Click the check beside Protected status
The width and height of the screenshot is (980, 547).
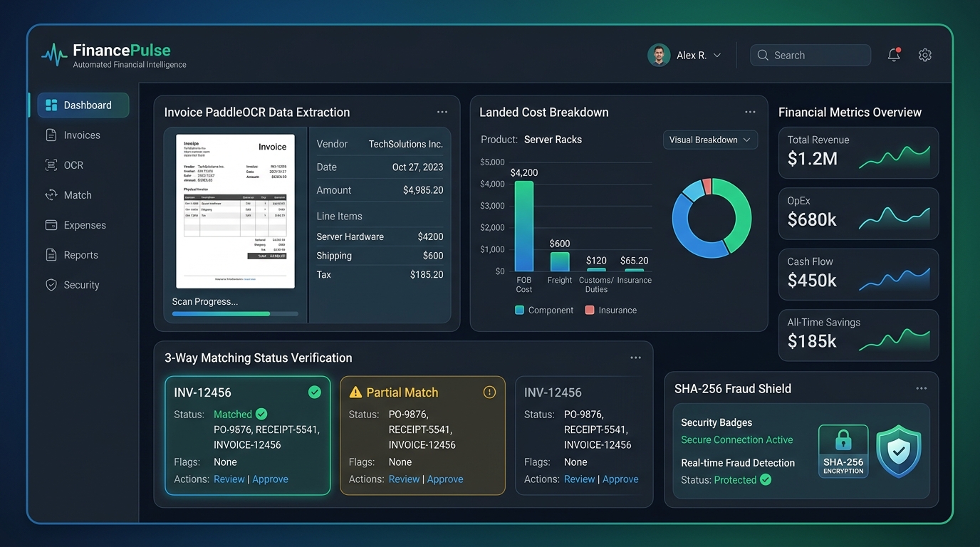pyautogui.click(x=766, y=479)
